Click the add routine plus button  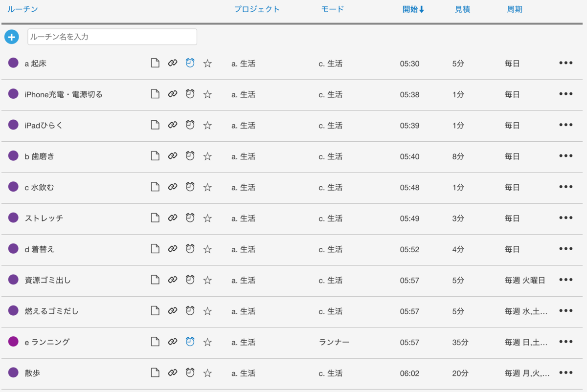(x=11, y=37)
